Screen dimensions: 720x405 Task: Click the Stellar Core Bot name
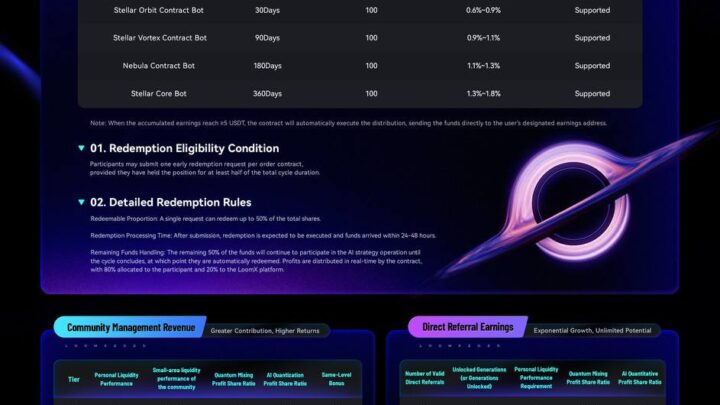coord(159,94)
